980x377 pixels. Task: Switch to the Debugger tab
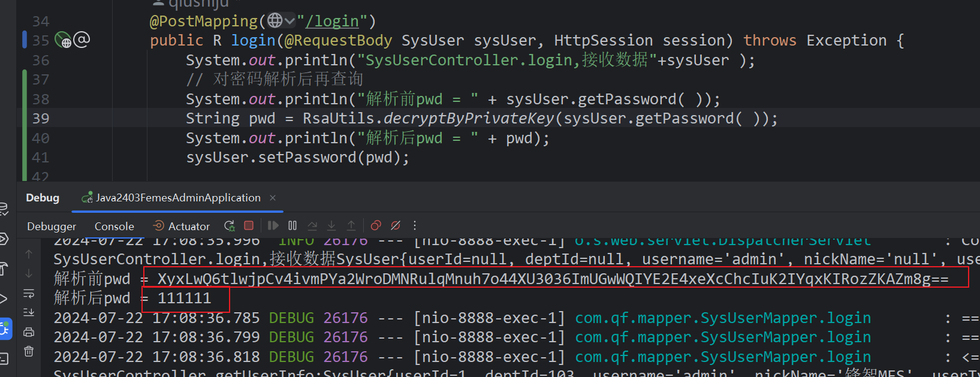(x=52, y=226)
